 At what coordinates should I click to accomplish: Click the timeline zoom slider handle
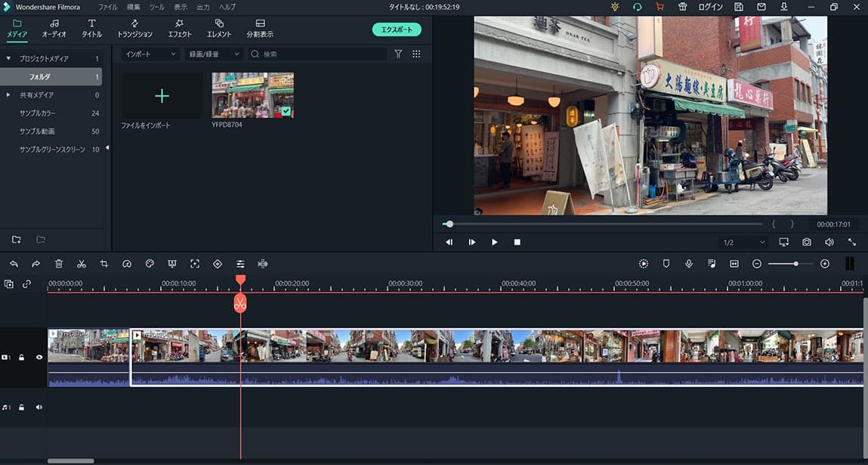795,264
